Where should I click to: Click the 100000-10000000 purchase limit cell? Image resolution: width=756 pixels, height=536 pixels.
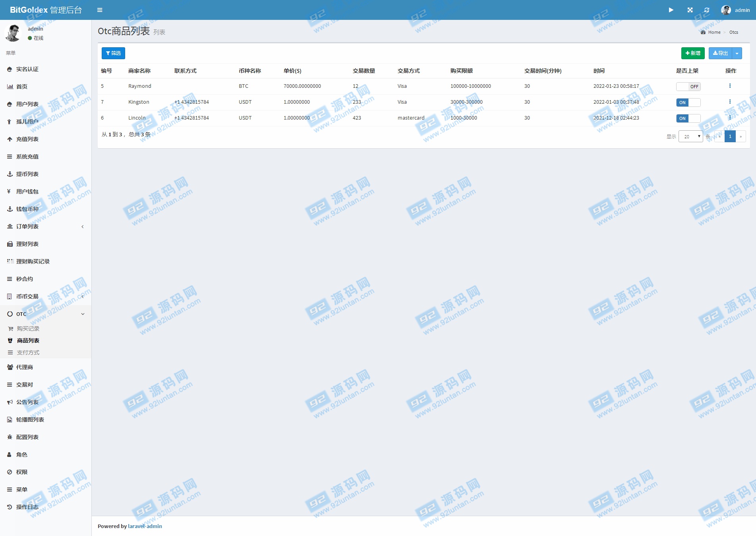tap(471, 86)
